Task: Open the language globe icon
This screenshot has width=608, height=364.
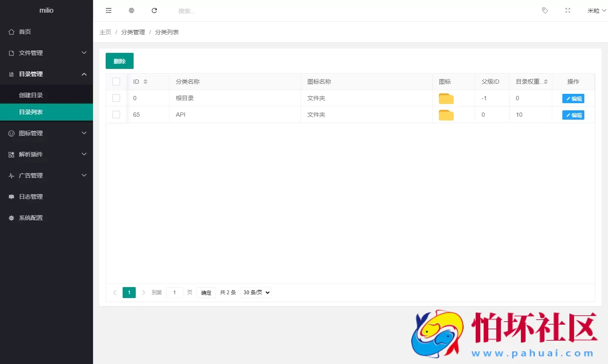Action: 131,11
